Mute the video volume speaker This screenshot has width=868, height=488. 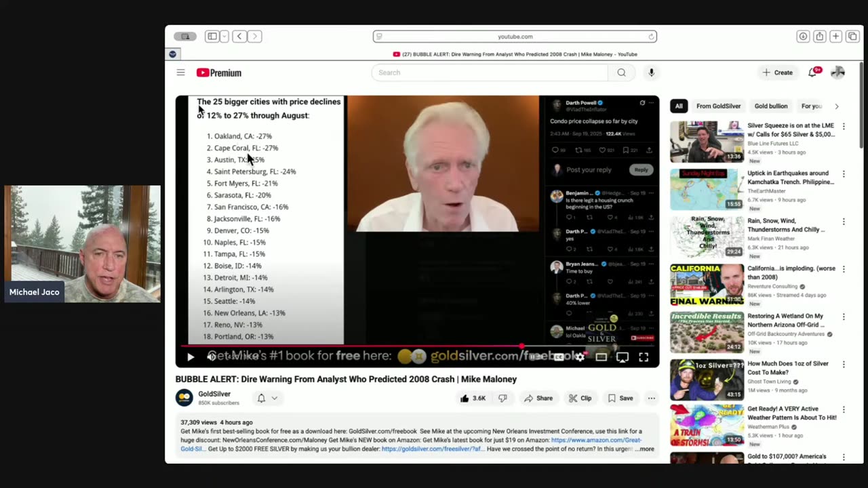coord(211,357)
